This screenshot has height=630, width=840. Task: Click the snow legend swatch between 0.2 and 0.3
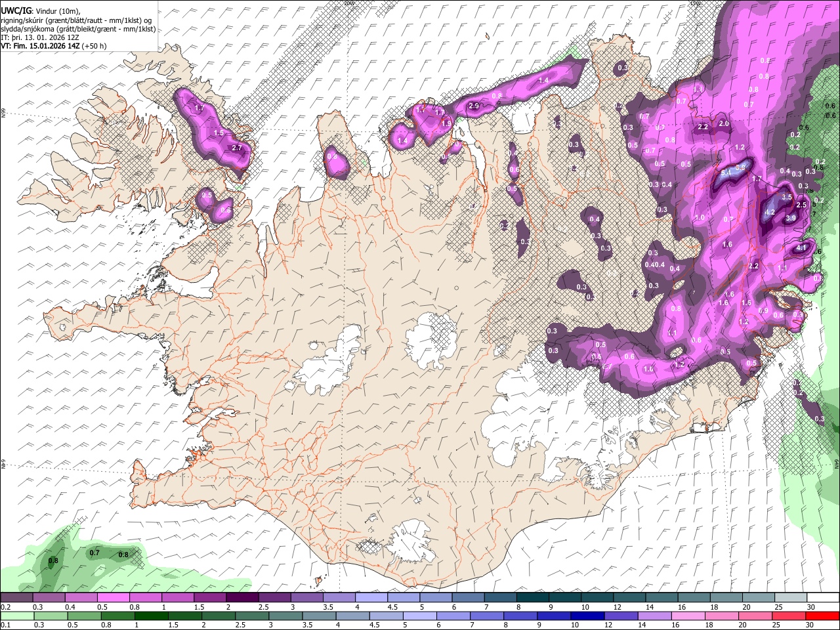(x=16, y=598)
